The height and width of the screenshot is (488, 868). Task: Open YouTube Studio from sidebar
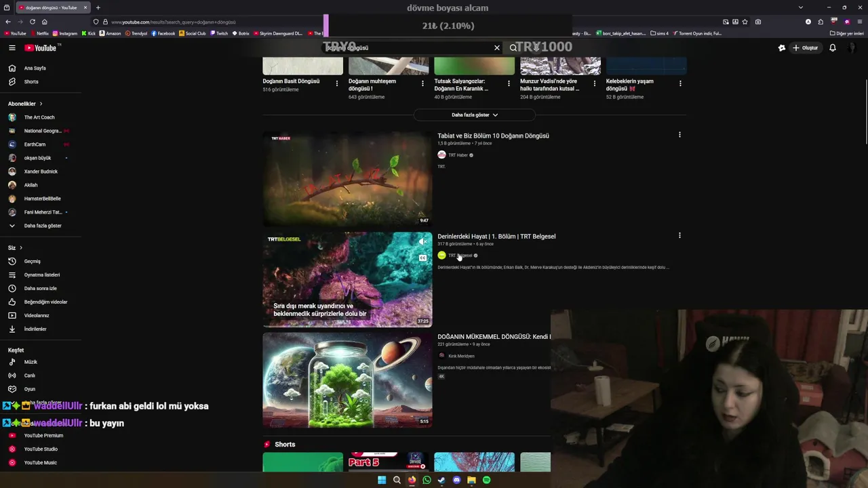[x=41, y=449]
